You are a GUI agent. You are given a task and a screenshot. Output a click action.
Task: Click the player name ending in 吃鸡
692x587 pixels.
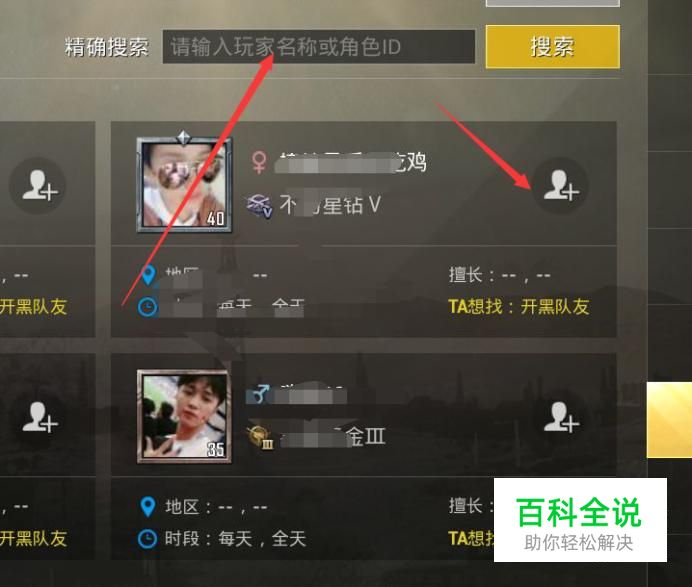point(350,162)
